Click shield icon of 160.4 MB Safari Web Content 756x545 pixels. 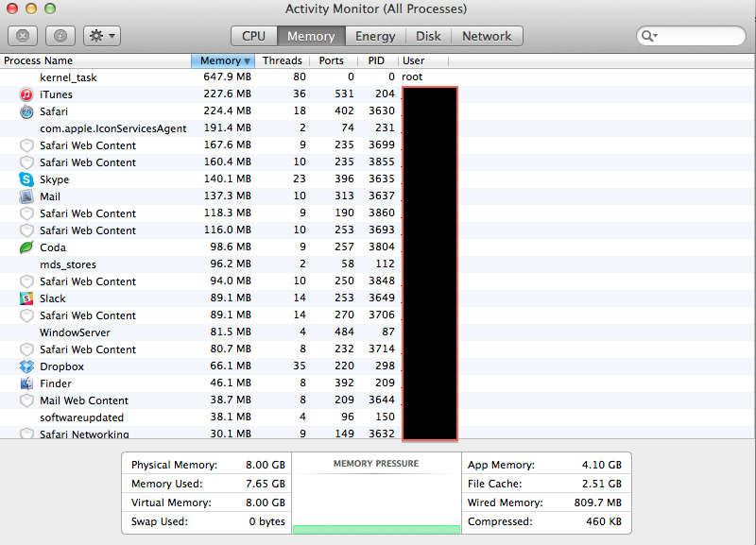coord(26,162)
